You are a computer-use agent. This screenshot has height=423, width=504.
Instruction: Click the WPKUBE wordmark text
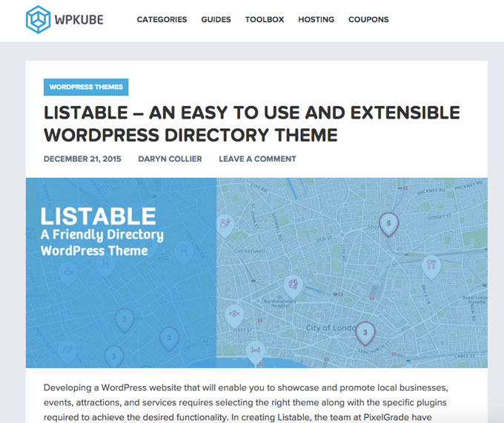pyautogui.click(x=79, y=19)
